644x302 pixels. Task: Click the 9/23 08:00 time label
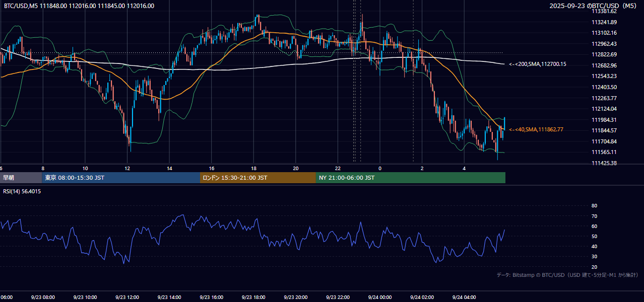(x=42, y=297)
